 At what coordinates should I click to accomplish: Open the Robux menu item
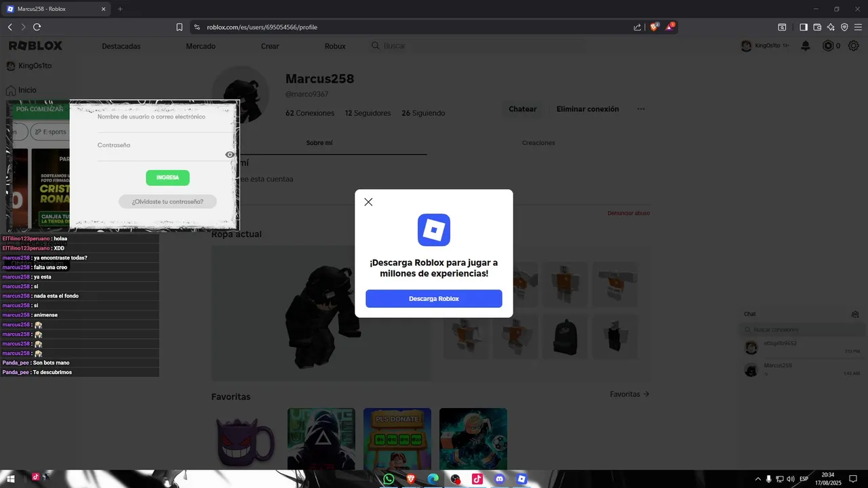tap(335, 46)
